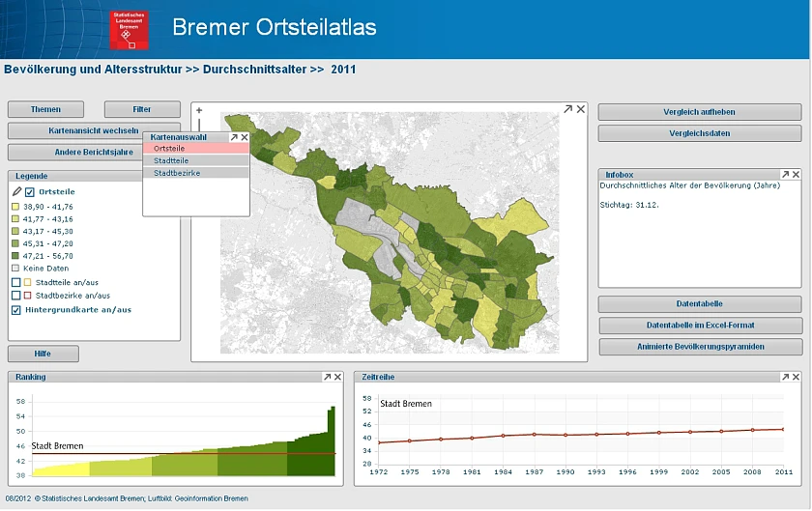Toggle the Stadtbezirke an/aus checkbox
Viewport: 812px width, 511px height.
click(x=15, y=296)
